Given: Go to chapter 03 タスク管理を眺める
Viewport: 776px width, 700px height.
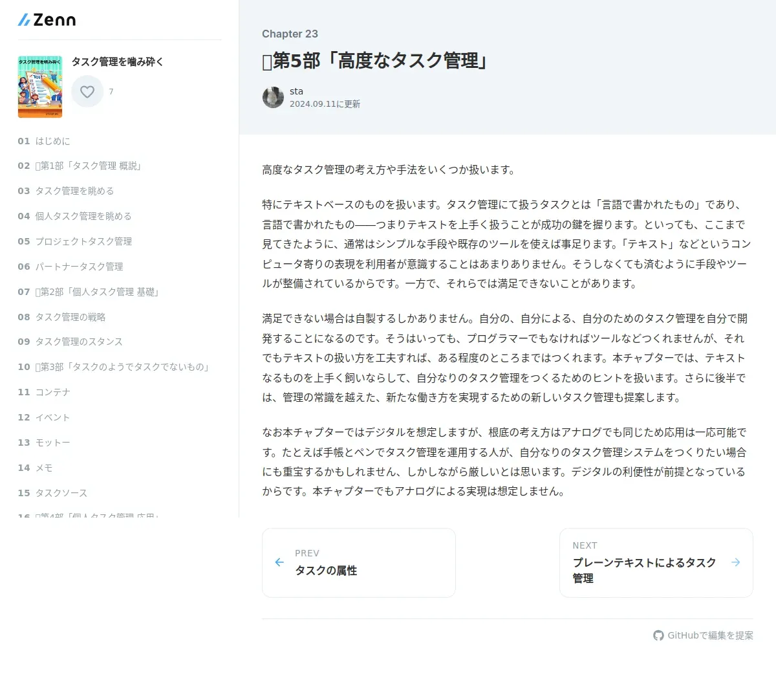Looking at the screenshot, I should click(x=66, y=191).
